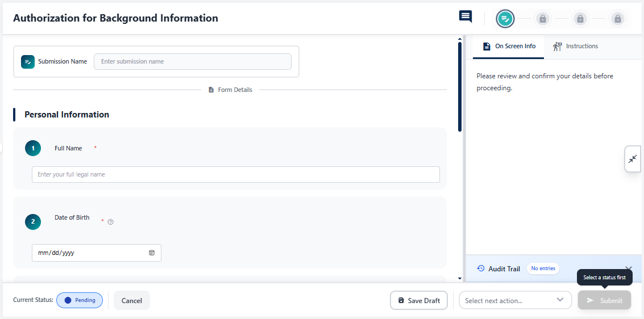The image size is (644, 319).
Task: Open the Select next action dropdown
Action: (x=516, y=300)
